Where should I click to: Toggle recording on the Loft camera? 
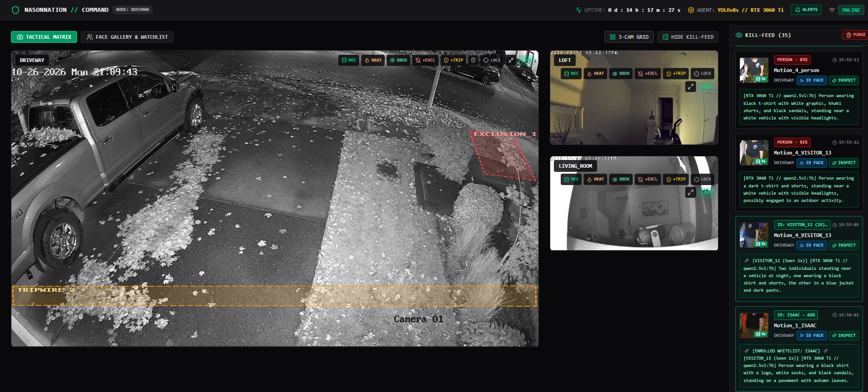[571, 73]
